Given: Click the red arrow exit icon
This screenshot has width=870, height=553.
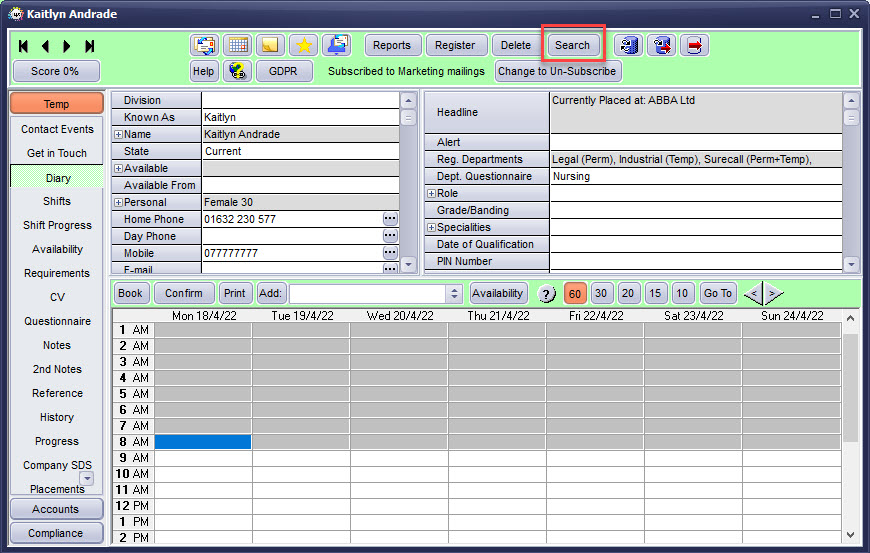Looking at the screenshot, I should [694, 45].
